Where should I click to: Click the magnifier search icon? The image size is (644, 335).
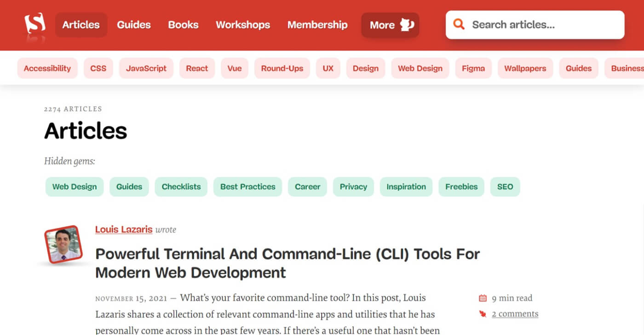point(459,24)
